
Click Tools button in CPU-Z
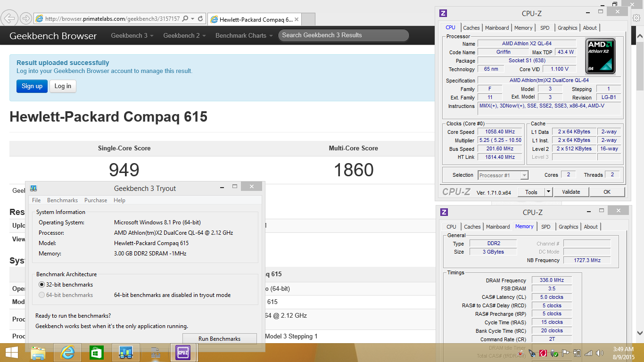(531, 192)
